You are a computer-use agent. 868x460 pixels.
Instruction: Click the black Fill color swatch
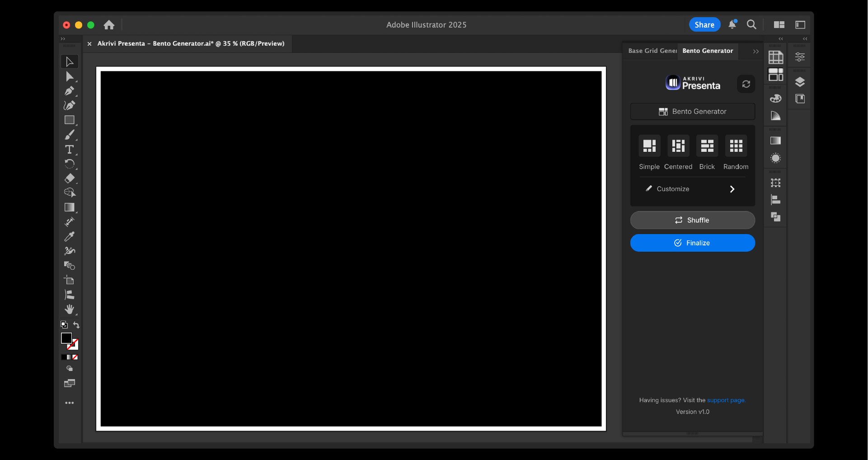tap(66, 338)
